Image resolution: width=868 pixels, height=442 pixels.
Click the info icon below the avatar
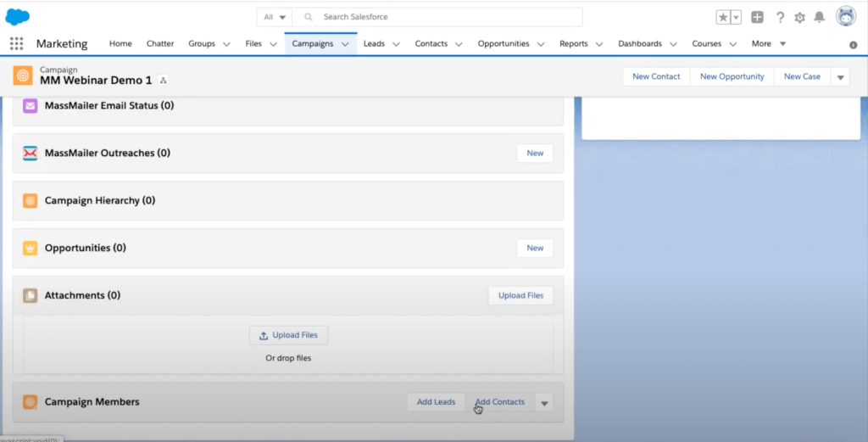[853, 45]
